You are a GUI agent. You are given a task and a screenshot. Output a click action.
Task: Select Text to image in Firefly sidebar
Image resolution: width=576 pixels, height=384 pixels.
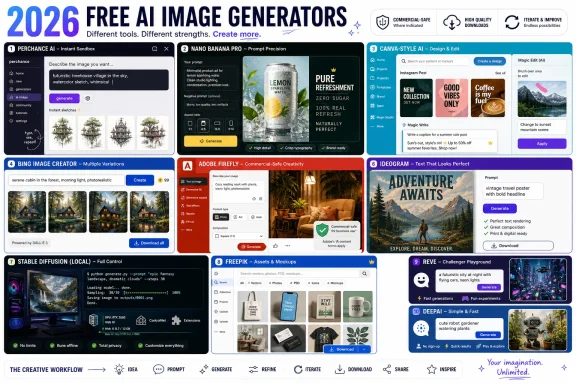193,182
